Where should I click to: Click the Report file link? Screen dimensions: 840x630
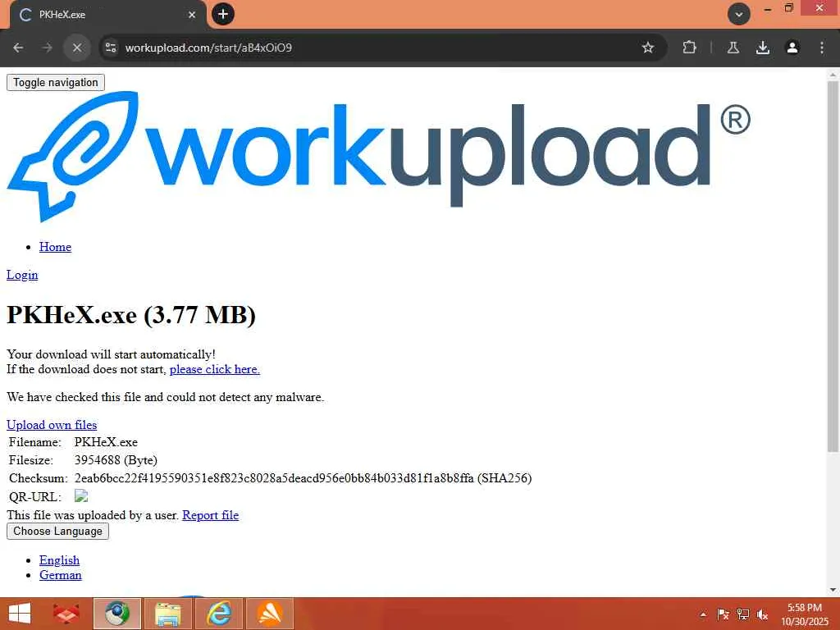(211, 515)
